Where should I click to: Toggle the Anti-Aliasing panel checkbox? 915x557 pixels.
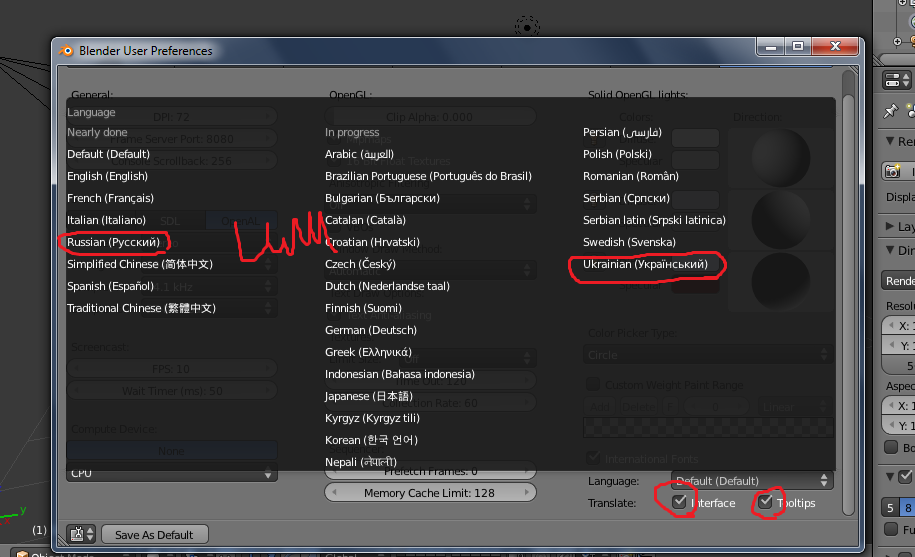(x=905, y=477)
